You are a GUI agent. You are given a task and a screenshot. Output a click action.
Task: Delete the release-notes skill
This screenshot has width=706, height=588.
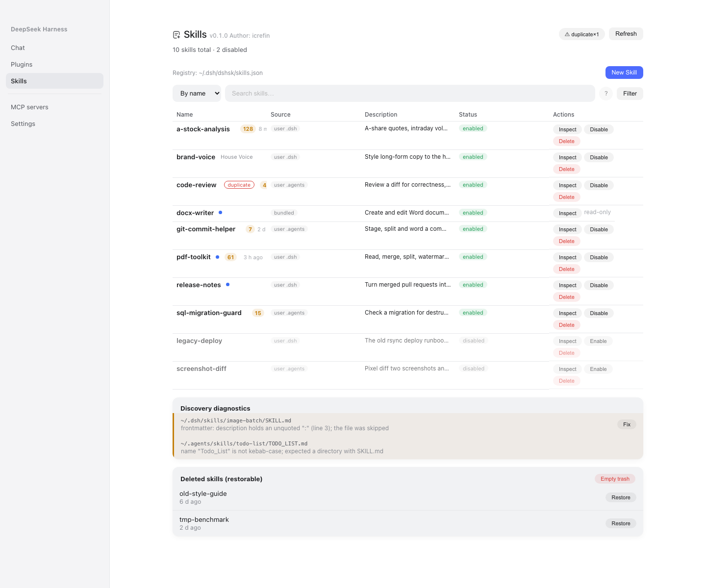(566, 297)
